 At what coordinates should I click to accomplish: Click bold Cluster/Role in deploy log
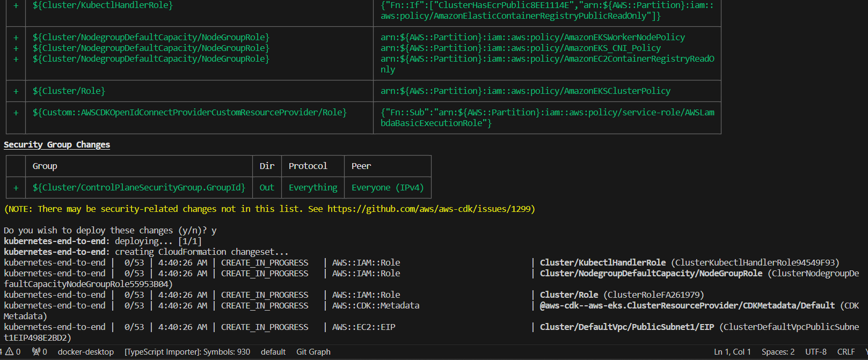[x=568, y=295]
